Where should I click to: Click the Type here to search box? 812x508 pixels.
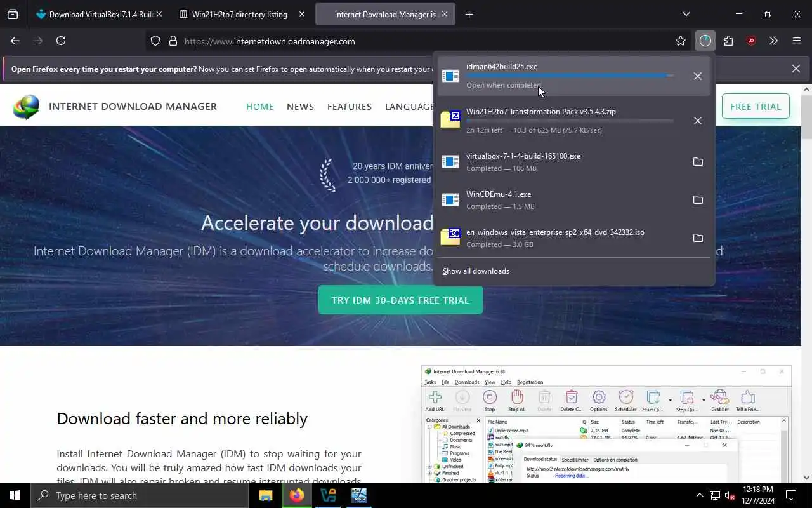click(140, 495)
